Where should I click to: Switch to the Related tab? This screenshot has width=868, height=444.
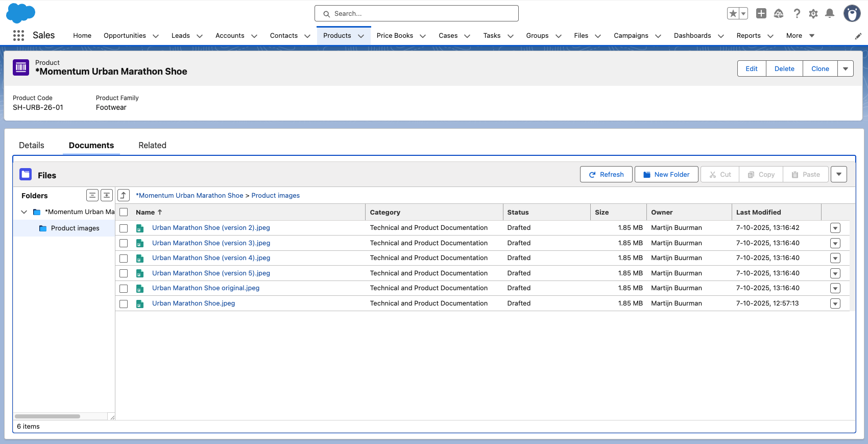pos(153,145)
